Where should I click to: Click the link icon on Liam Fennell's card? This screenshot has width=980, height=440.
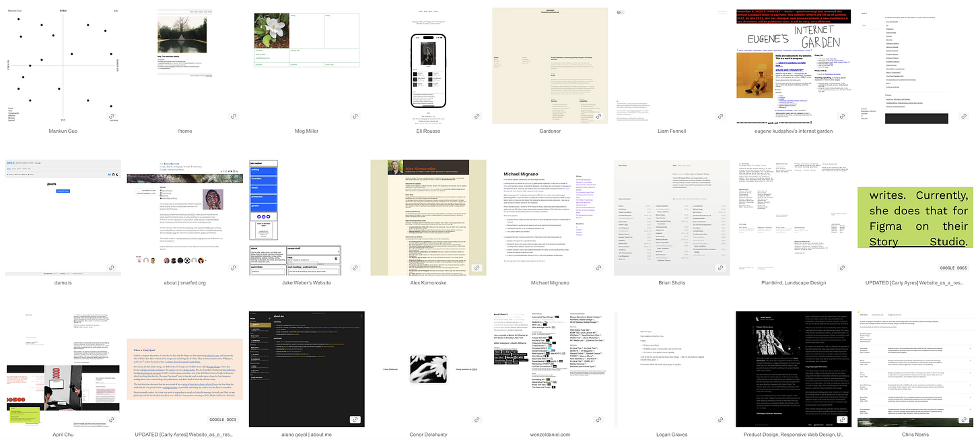coord(720,117)
